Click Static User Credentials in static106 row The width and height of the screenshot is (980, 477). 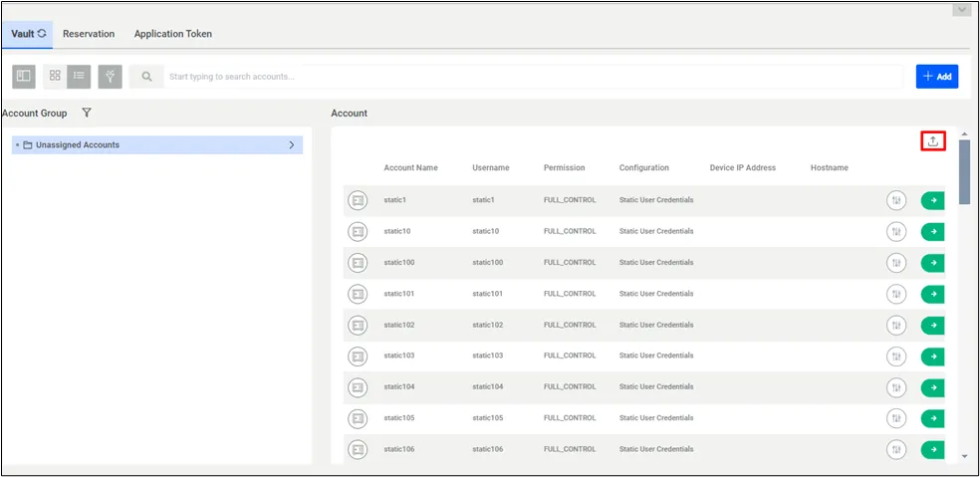[656, 449]
